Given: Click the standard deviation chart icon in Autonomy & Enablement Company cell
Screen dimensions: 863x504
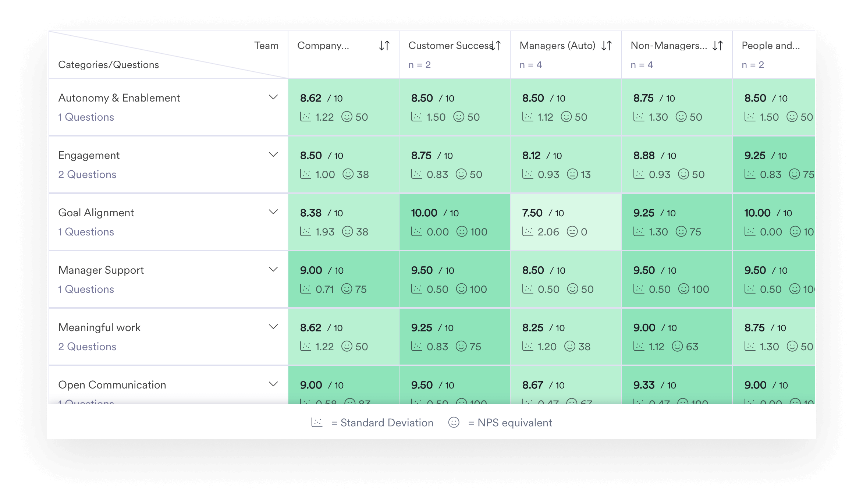Looking at the screenshot, I should point(305,117).
